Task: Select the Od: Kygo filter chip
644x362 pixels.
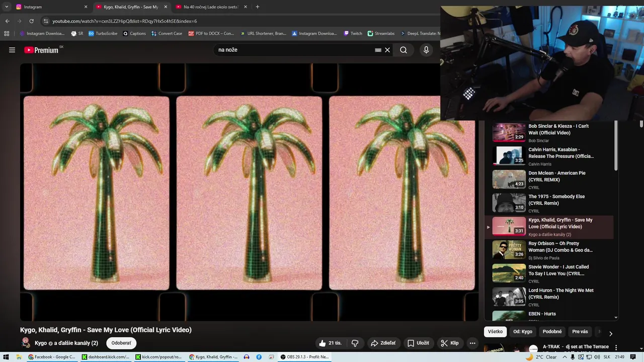Action: (x=523, y=332)
